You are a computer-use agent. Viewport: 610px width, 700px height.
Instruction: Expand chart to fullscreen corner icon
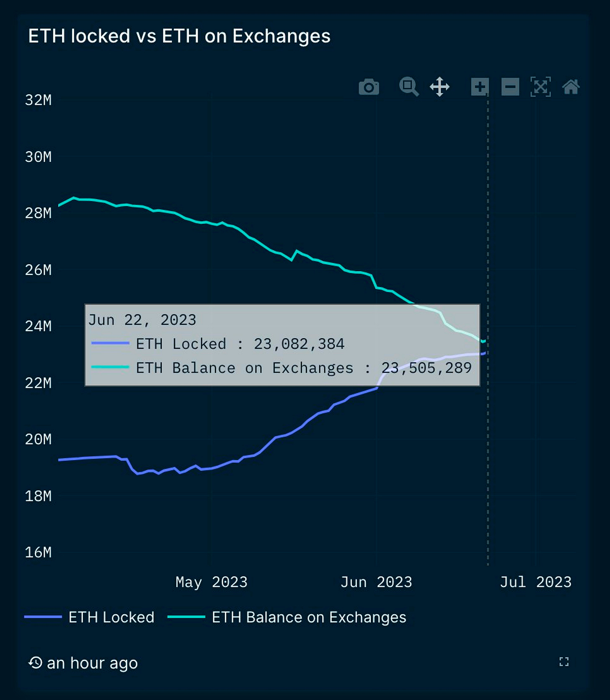(564, 662)
